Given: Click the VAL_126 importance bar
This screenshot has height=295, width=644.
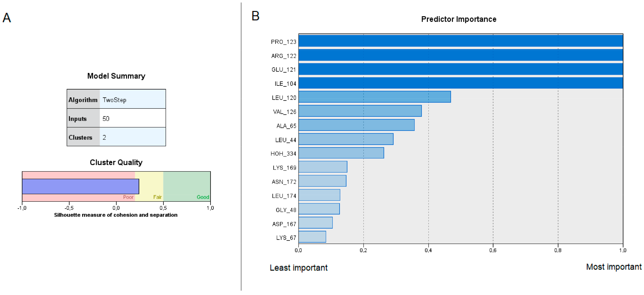Looking at the screenshot, I should [360, 111].
